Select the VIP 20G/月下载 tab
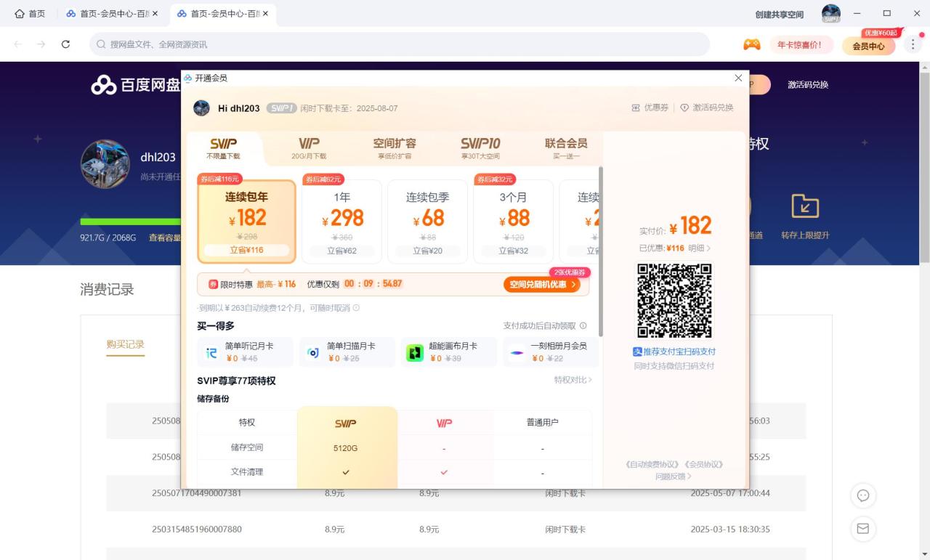 309,148
